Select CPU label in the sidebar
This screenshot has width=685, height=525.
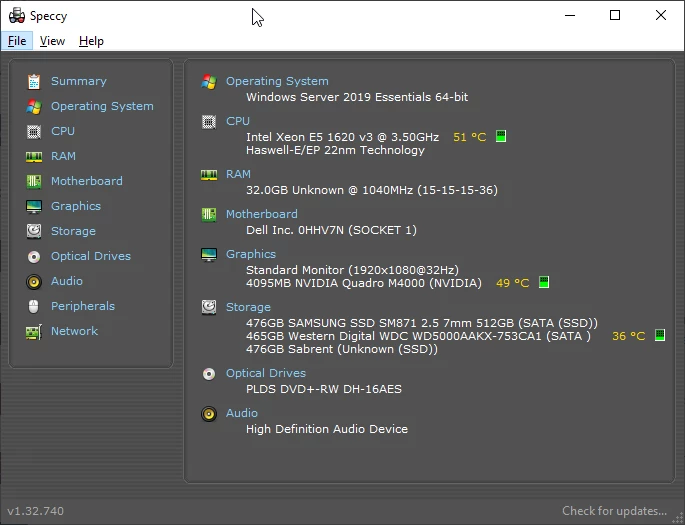point(63,131)
